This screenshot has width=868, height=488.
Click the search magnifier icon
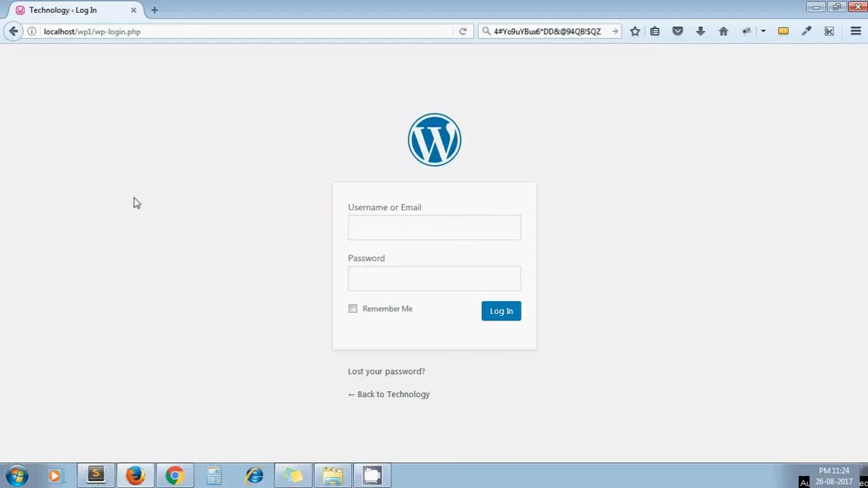[x=486, y=31]
